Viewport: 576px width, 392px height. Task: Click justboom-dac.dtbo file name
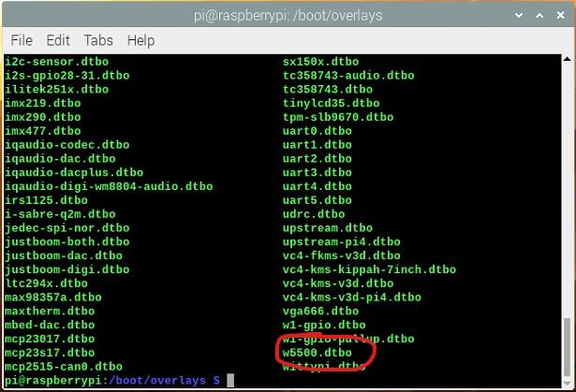pyautogui.click(x=64, y=255)
